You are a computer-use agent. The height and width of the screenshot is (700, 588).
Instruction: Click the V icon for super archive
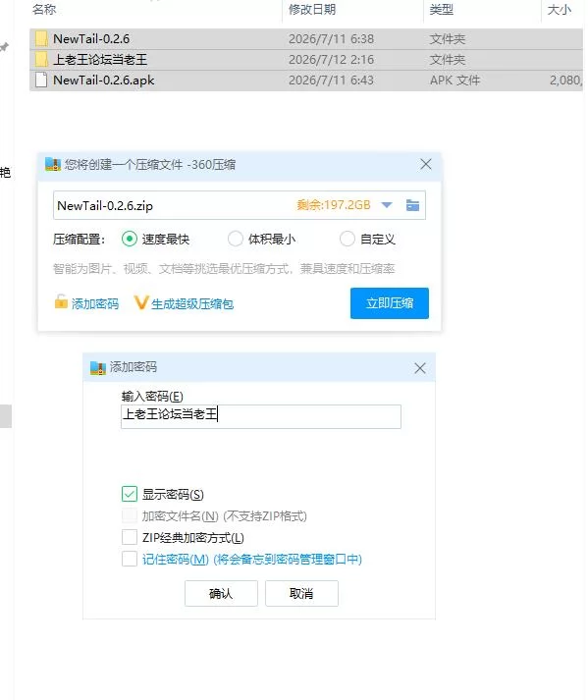coord(140,302)
